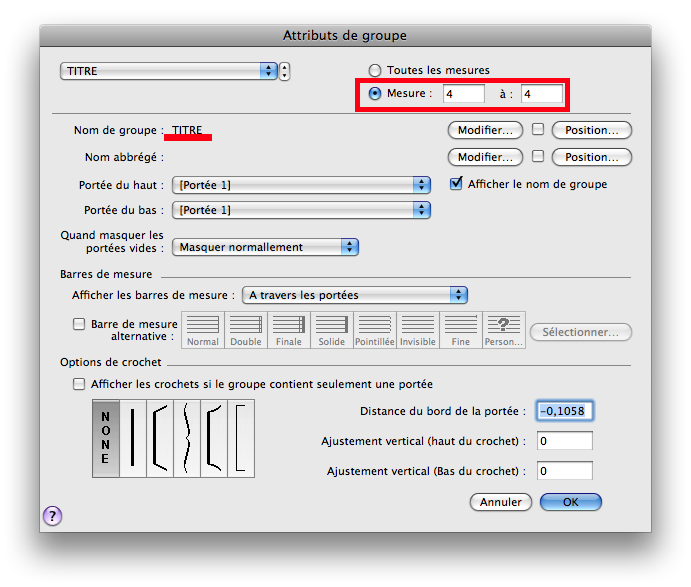The image size is (691, 587).
Task: Enable showing brackets for single-staff groups
Action: pyautogui.click(x=79, y=384)
